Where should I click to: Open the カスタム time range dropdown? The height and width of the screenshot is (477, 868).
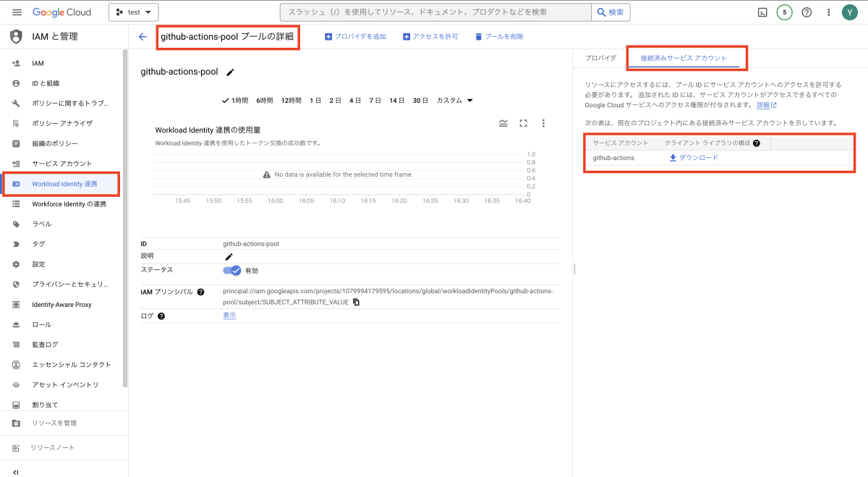[455, 101]
